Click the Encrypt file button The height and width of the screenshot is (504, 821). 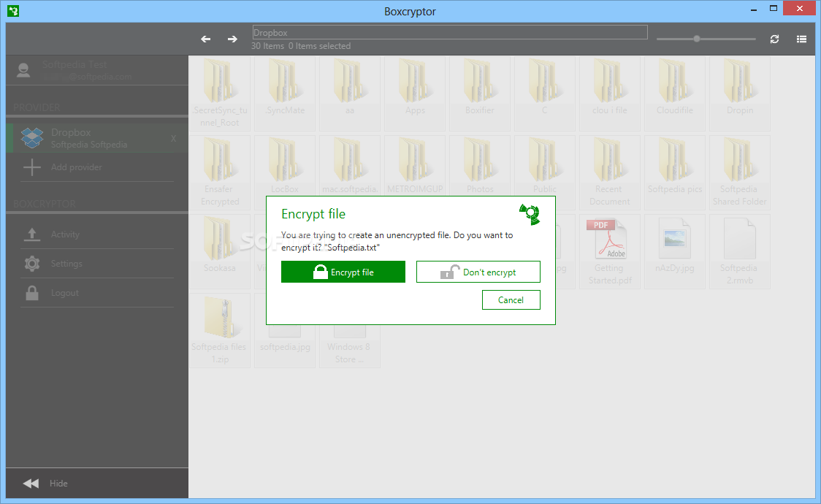[x=343, y=272]
